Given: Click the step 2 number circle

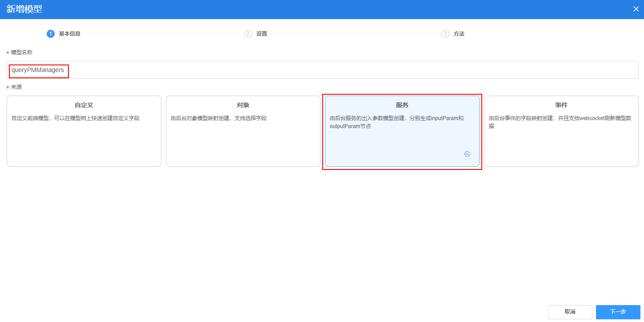Looking at the screenshot, I should [248, 34].
